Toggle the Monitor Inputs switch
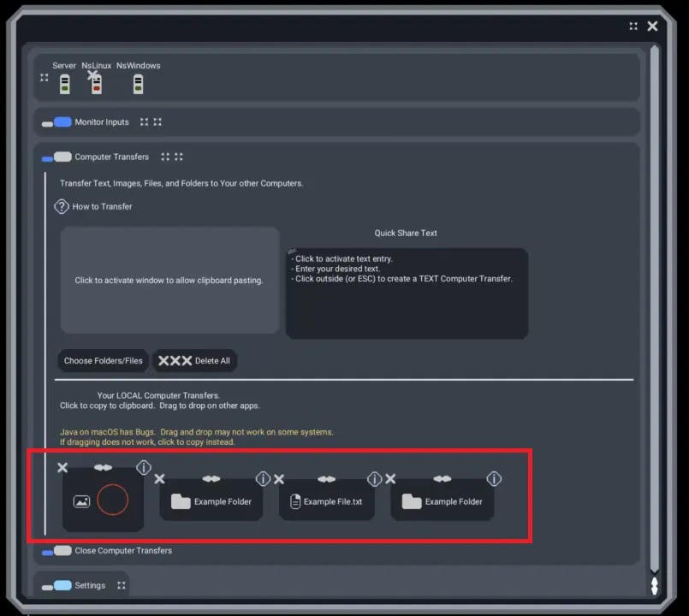Image resolution: width=689 pixels, height=616 pixels. pos(56,122)
